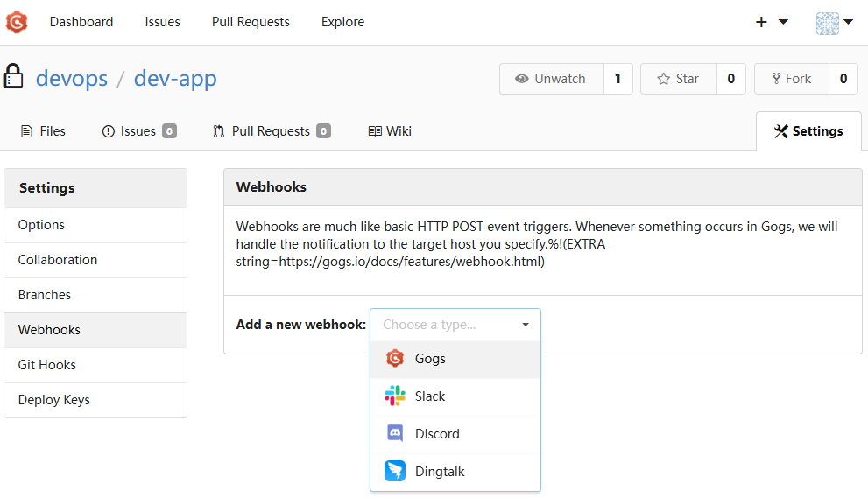The height and width of the screenshot is (498, 868).
Task: Open the dev-app repository link
Action: [x=175, y=78]
